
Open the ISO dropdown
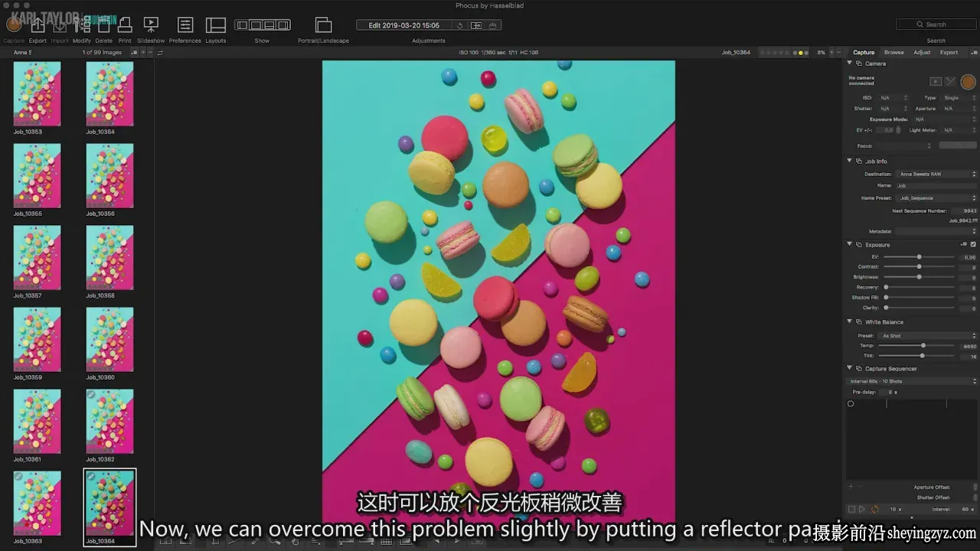(x=893, y=98)
